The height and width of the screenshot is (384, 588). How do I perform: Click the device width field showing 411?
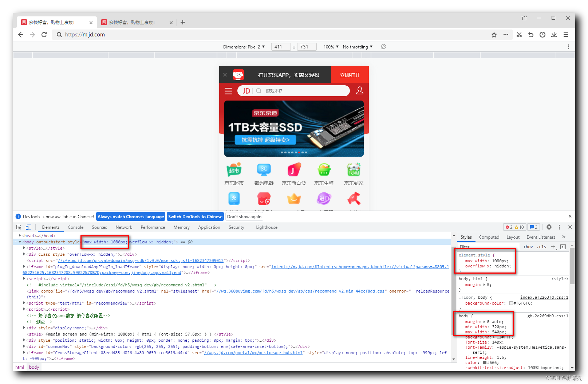(281, 47)
